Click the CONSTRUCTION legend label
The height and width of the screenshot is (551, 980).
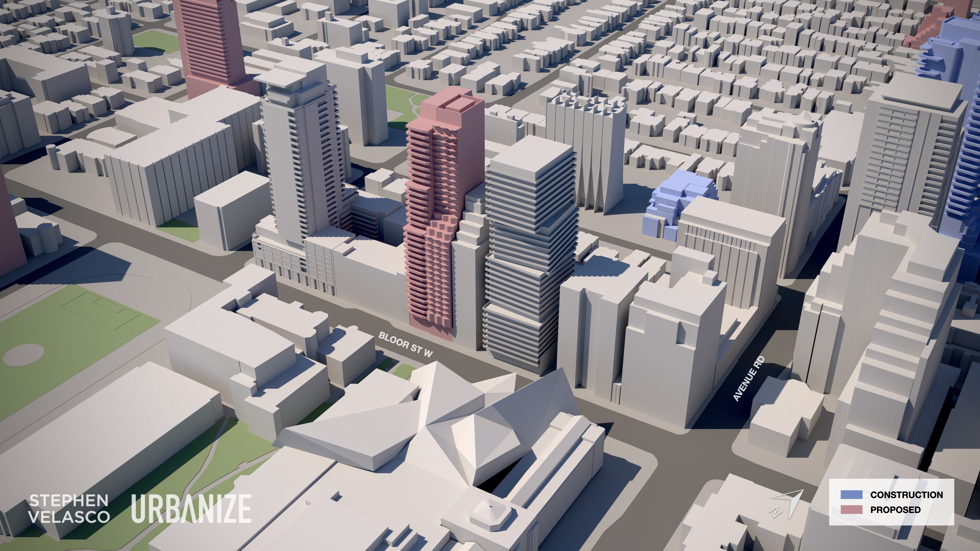(906, 495)
